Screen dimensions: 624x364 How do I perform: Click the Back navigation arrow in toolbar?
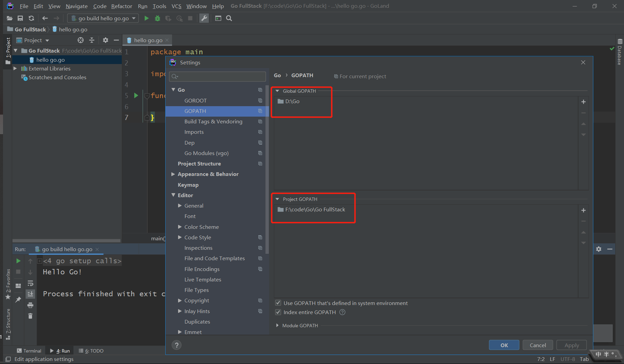tap(45, 18)
